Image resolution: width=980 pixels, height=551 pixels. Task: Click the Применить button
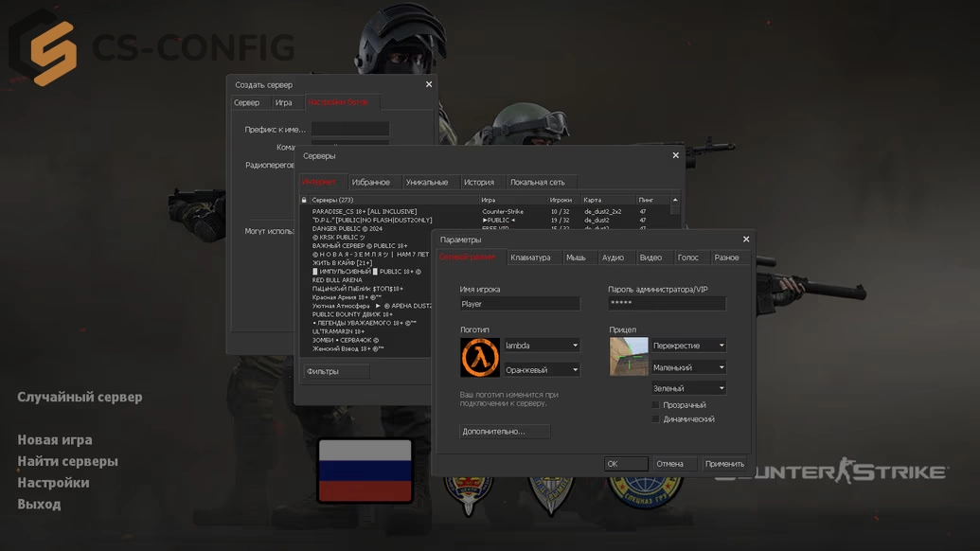(x=724, y=464)
